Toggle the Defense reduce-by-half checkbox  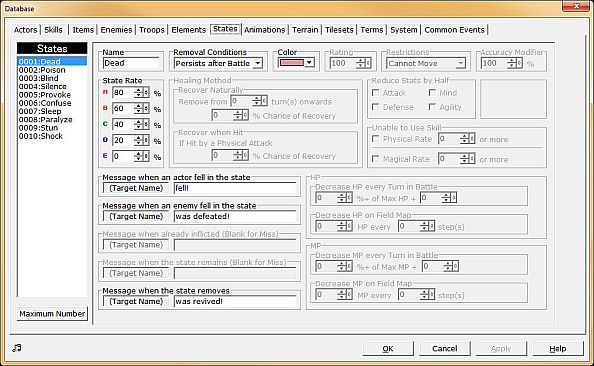375,107
